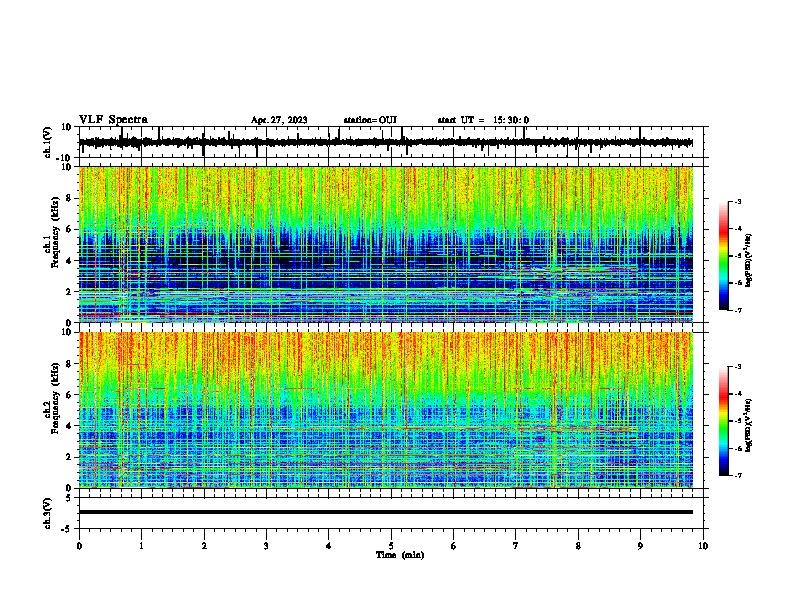Click the "station=OUI" header text
Image resolution: width=792 pixels, height=612 pixels.
point(370,120)
